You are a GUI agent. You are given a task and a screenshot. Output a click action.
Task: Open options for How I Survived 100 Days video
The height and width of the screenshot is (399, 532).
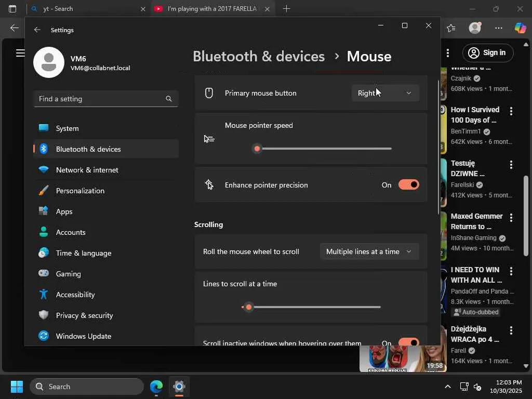[511, 111]
